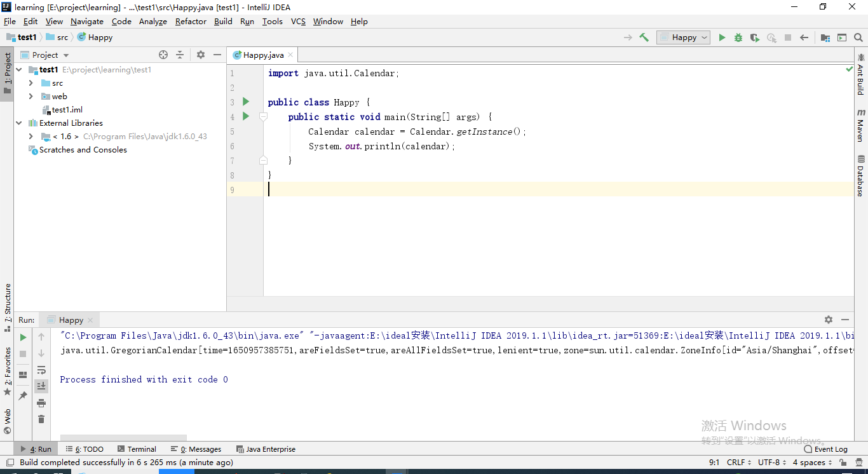Screen dimensions: 868x474
Task: Collapse the test1 project node
Action: click(19, 70)
